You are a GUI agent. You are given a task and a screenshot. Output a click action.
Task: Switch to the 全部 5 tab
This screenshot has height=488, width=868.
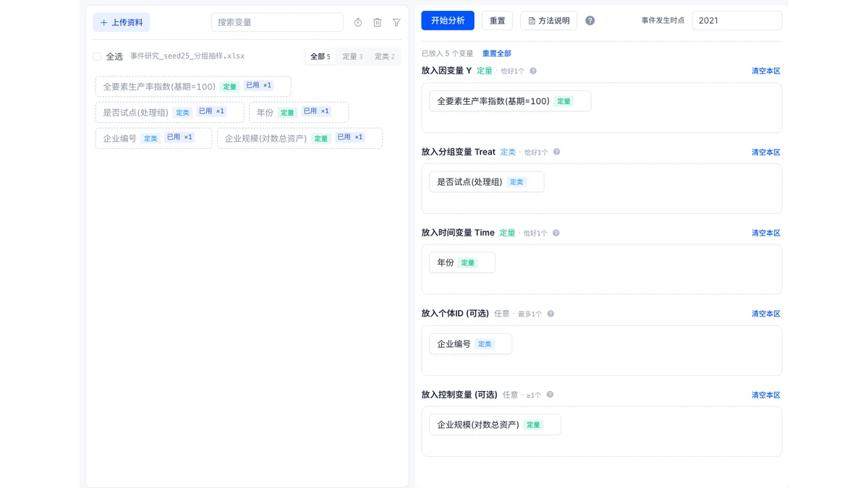(x=320, y=56)
